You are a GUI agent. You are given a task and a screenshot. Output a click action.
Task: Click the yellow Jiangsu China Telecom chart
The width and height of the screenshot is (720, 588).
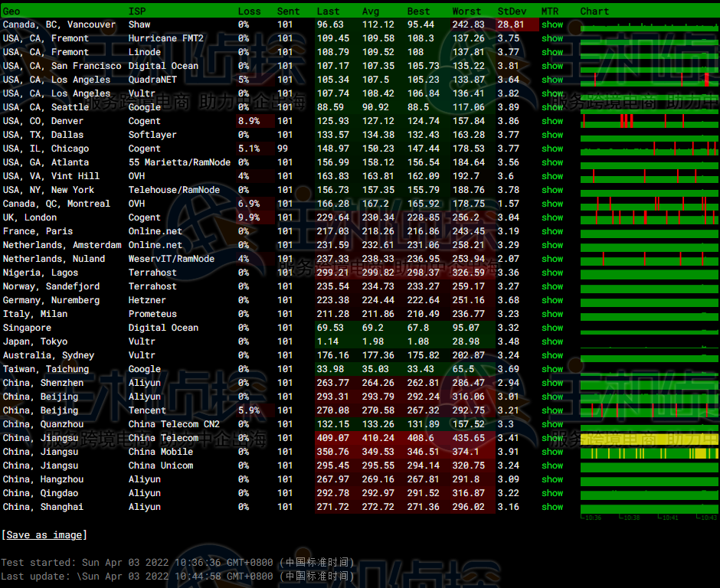click(x=649, y=439)
